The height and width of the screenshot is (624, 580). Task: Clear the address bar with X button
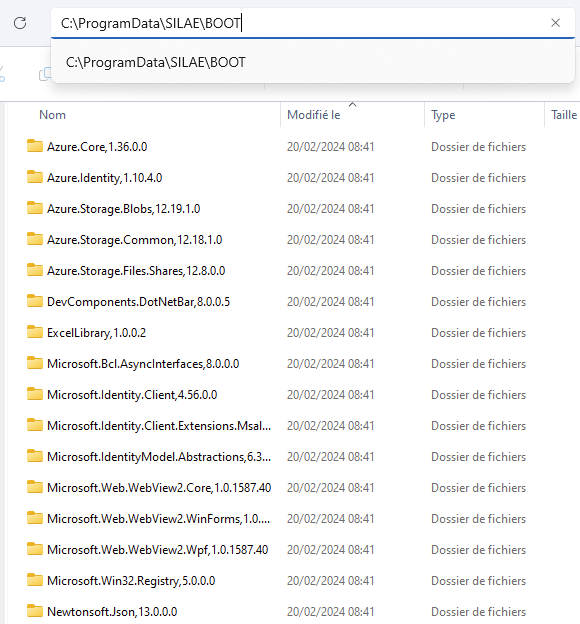coord(555,23)
